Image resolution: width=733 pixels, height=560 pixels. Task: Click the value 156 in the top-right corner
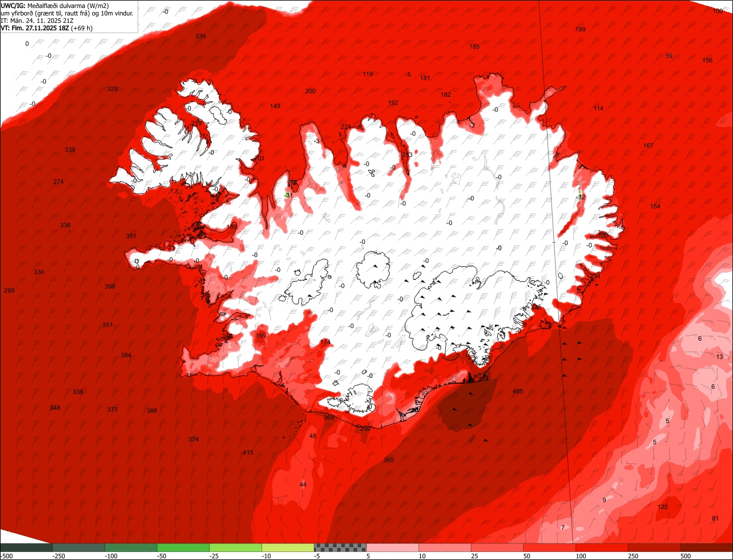point(708,60)
